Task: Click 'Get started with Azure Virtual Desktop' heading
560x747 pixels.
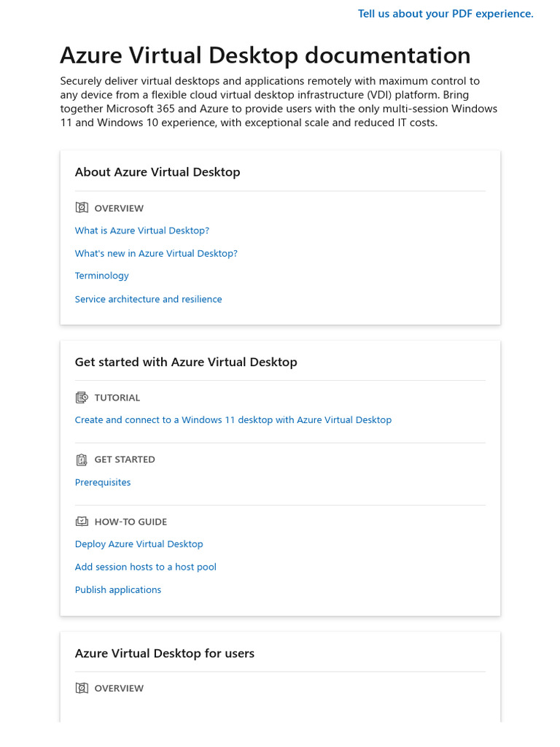Action: point(186,362)
